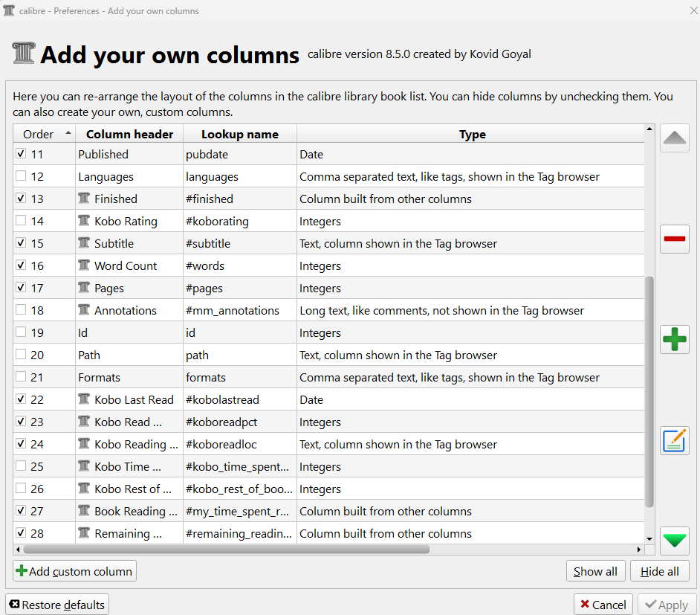This screenshot has width=700, height=615.
Task: Click the edit column settings icon
Action: pos(674,440)
